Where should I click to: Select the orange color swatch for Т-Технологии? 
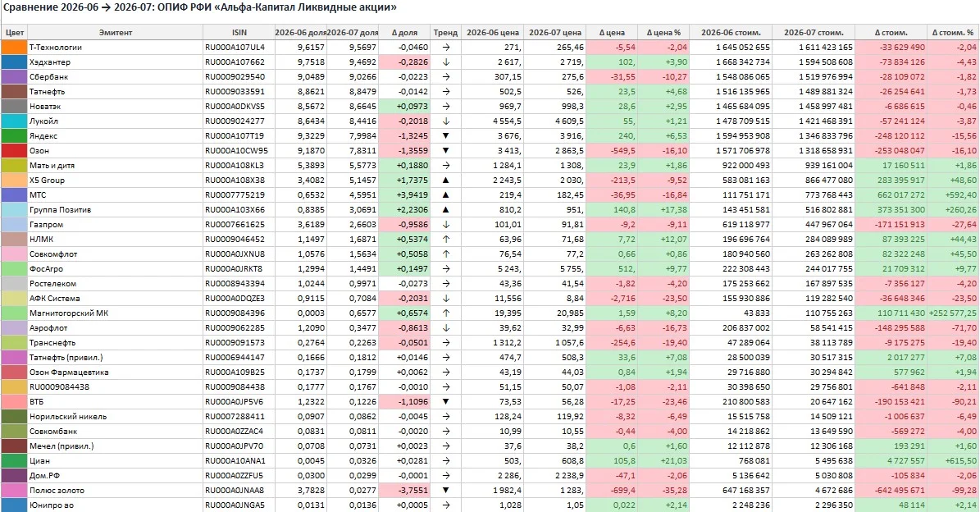point(14,47)
